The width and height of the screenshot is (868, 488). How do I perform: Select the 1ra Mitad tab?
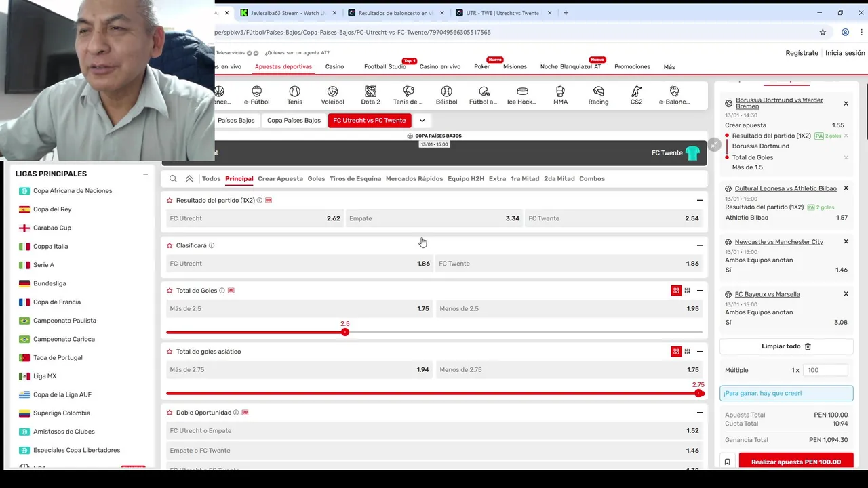(x=525, y=179)
